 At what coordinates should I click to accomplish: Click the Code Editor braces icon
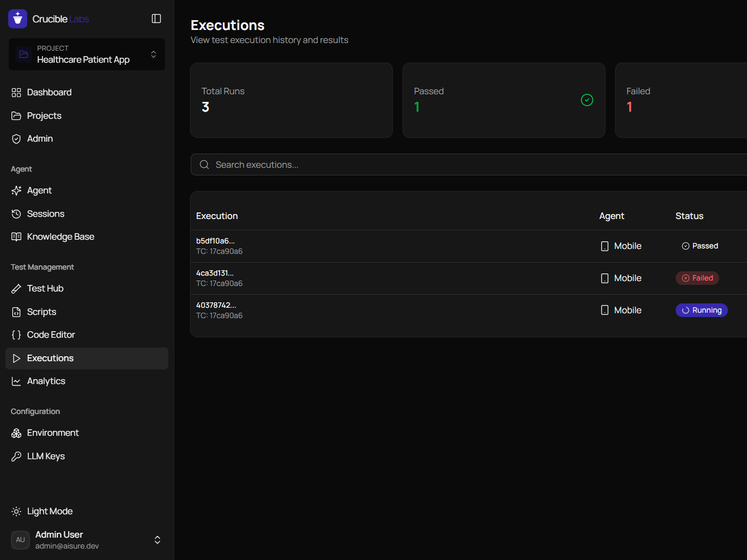(16, 335)
